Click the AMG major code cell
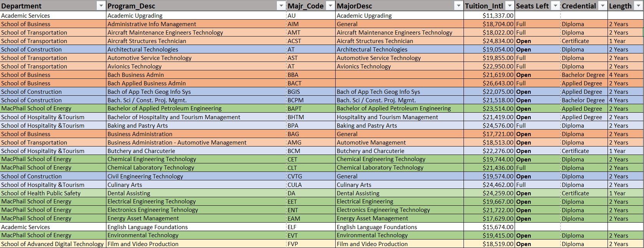Screen dimensions: 644x248 pyautogui.click(x=295, y=143)
